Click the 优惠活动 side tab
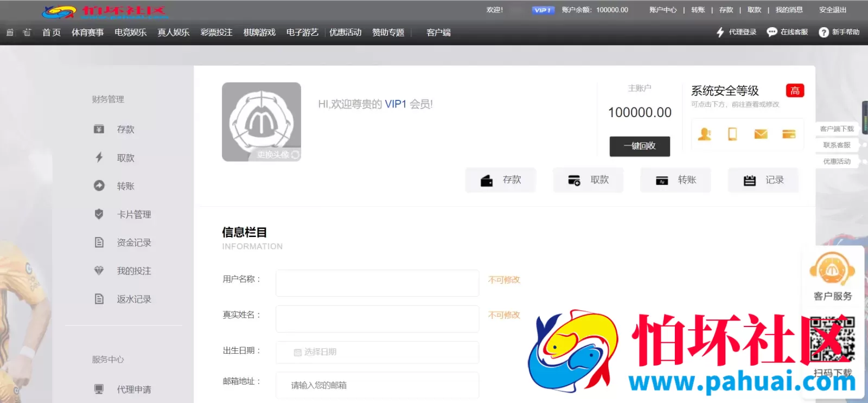Screen dimensions: 868x403 tap(837, 162)
